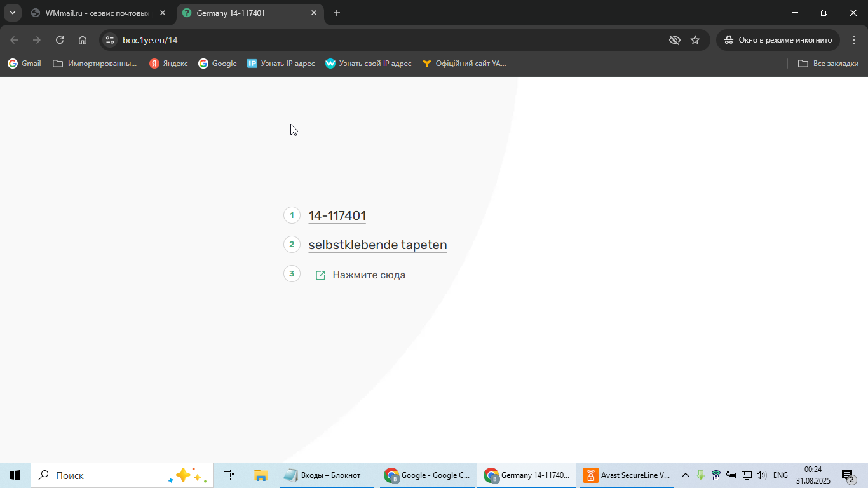Open the Офіційний сайт YA bookmark
Image resolution: width=868 pixels, height=488 pixels.
[x=464, y=64]
